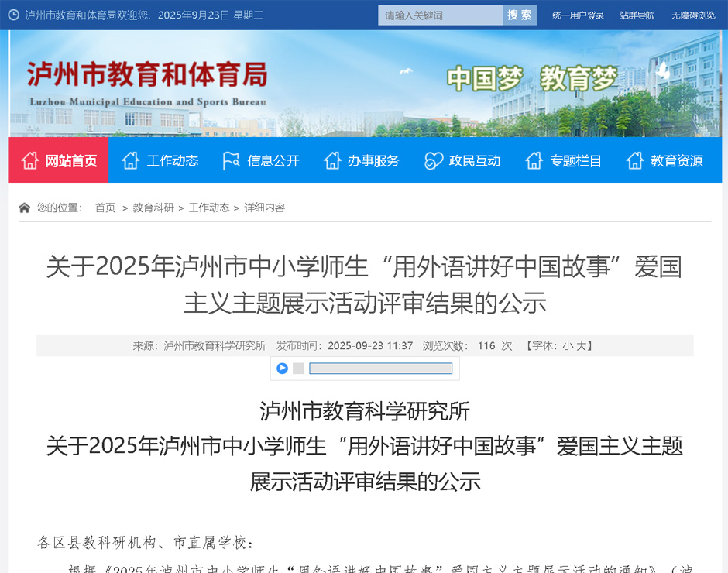This screenshot has width=728, height=573.
Task: Click the 教育资源 house icon
Action: coord(635,160)
